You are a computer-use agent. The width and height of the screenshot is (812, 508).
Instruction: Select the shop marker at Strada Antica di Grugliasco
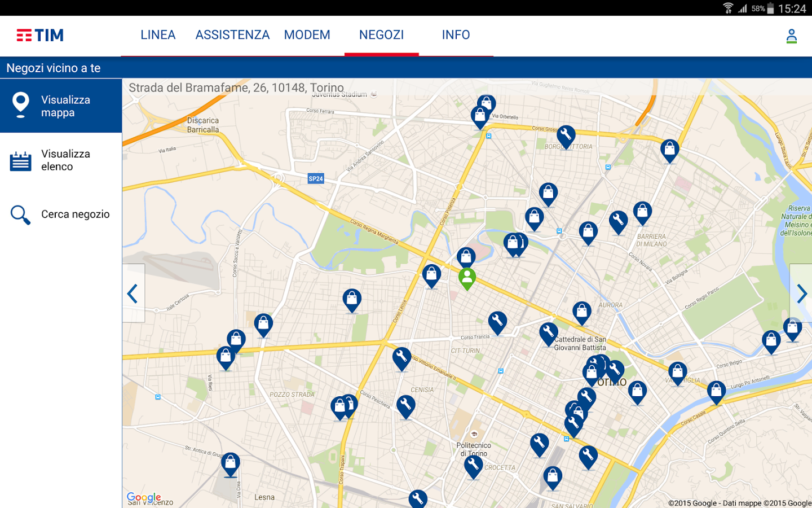pos(231,464)
